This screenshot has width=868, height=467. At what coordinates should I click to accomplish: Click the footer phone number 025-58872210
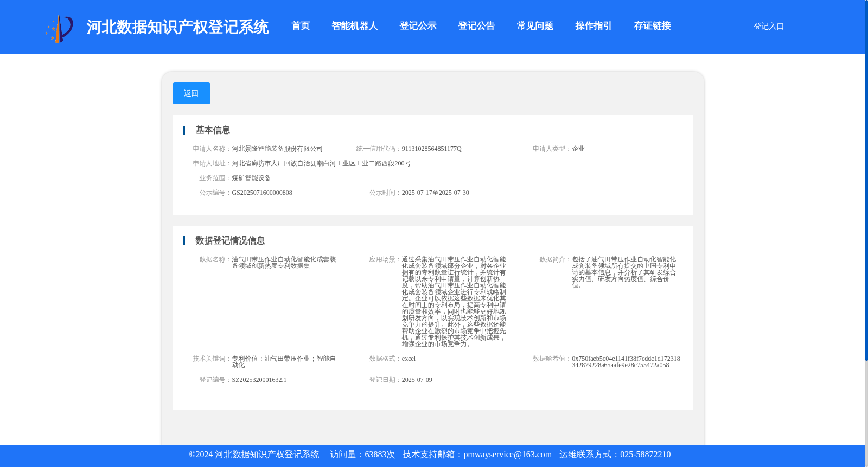pyautogui.click(x=645, y=455)
